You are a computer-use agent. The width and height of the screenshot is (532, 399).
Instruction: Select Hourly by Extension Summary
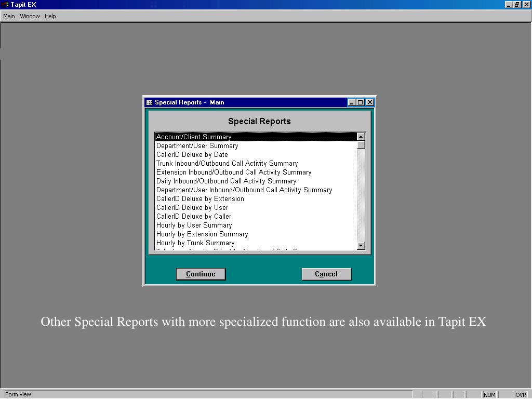tap(256, 234)
